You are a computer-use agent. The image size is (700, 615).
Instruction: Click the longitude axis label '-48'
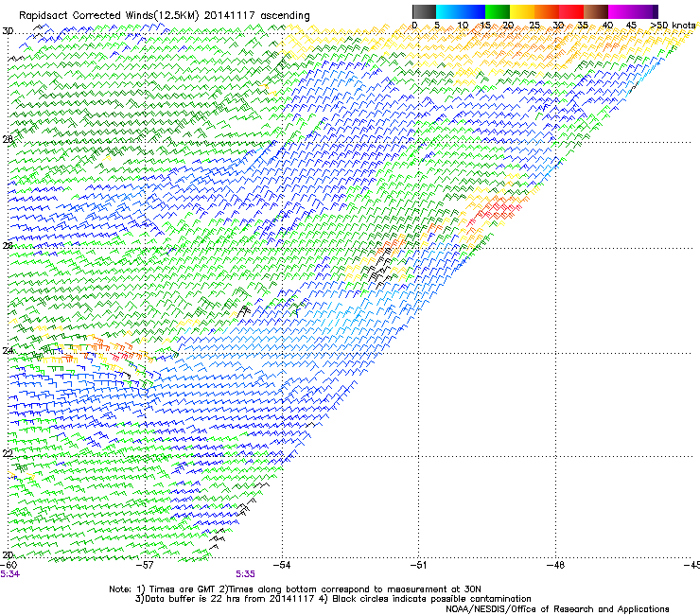(556, 565)
